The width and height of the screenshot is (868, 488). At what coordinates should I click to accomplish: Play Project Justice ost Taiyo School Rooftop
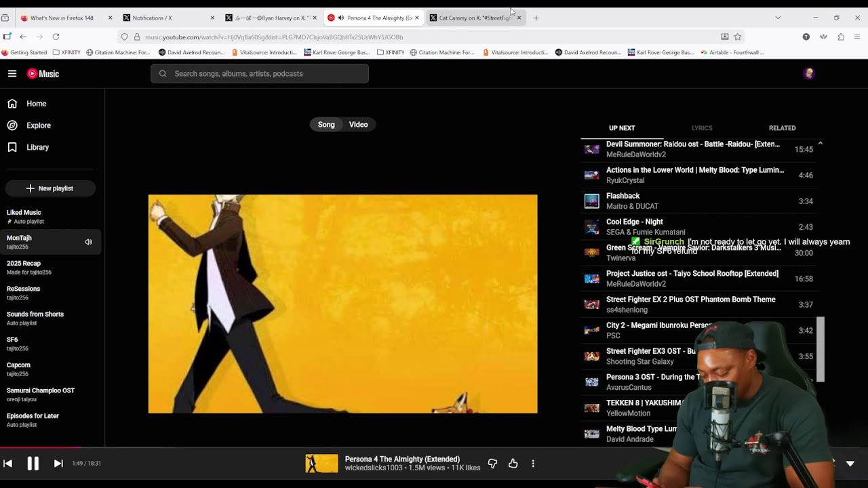tap(698, 279)
